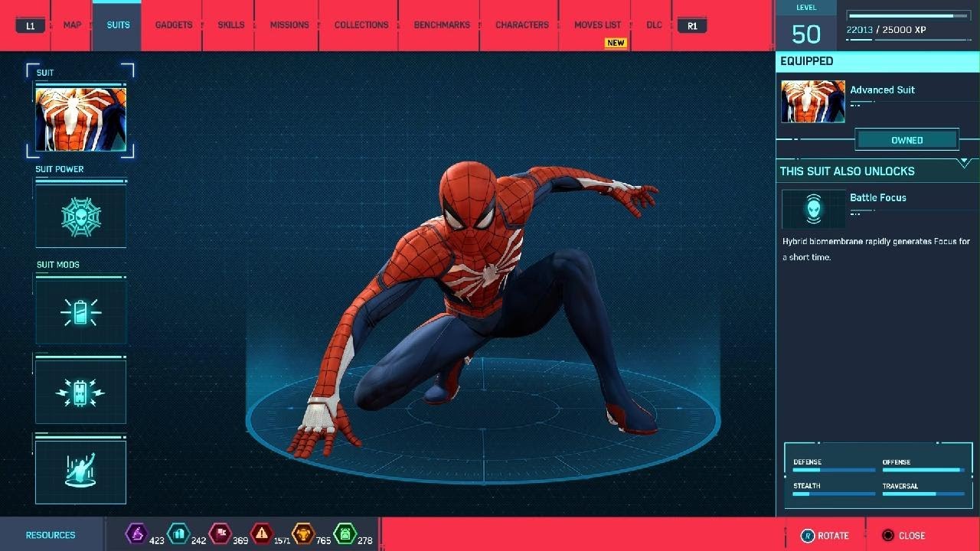
Task: Open the CHARACTERS tab
Action: [522, 25]
